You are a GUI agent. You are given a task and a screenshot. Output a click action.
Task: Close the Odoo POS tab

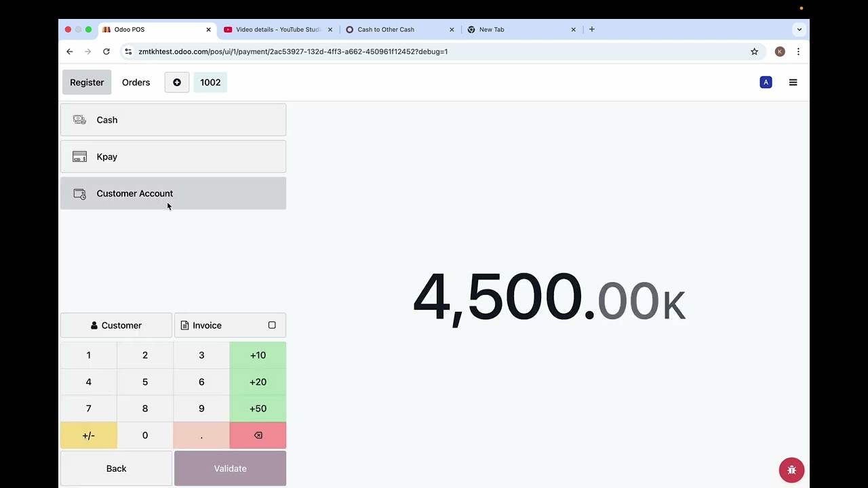coord(209,30)
